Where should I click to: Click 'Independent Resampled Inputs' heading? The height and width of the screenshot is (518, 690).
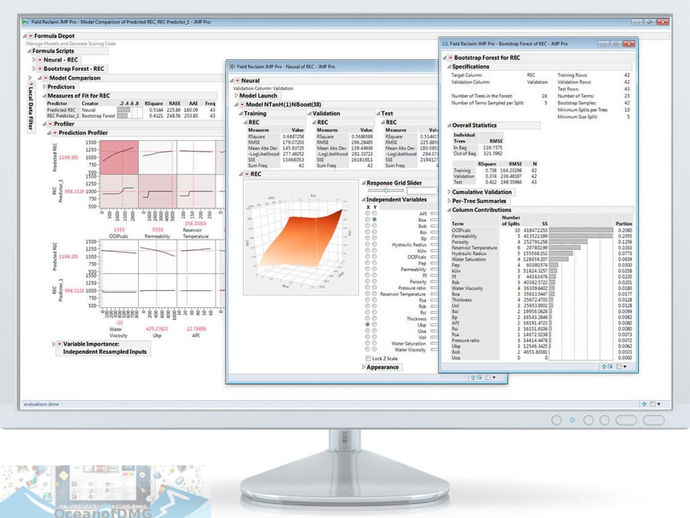pos(105,352)
